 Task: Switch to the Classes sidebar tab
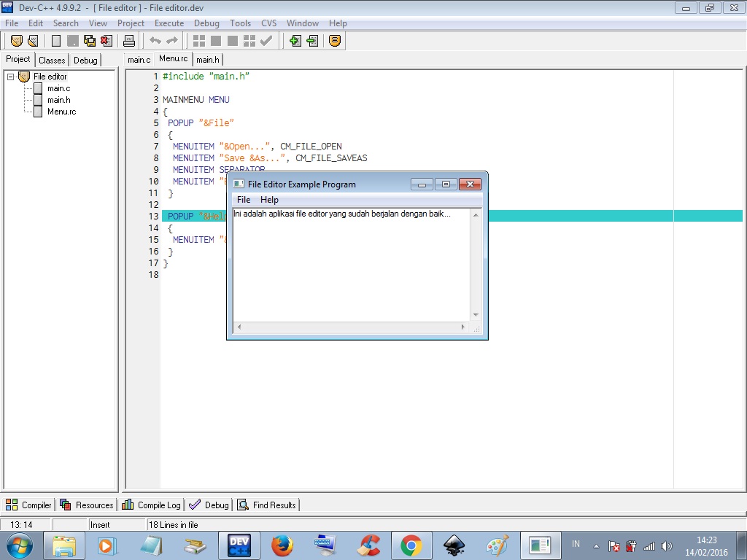52,61
